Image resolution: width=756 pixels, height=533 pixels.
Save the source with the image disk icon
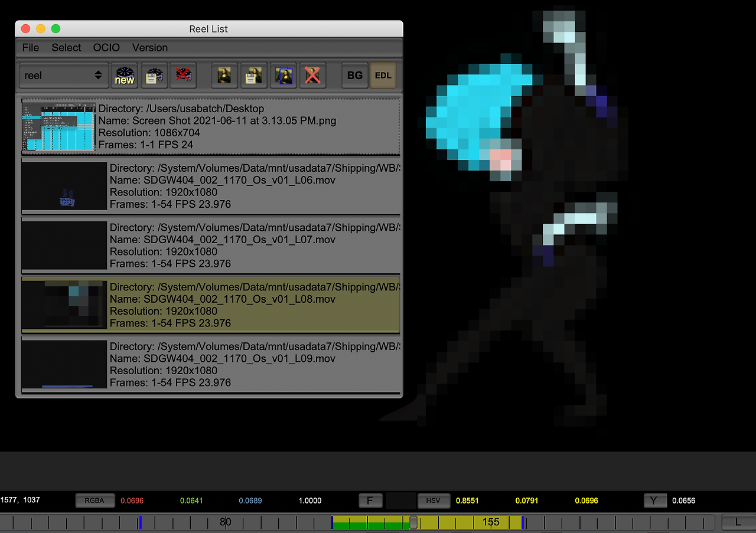(x=253, y=76)
